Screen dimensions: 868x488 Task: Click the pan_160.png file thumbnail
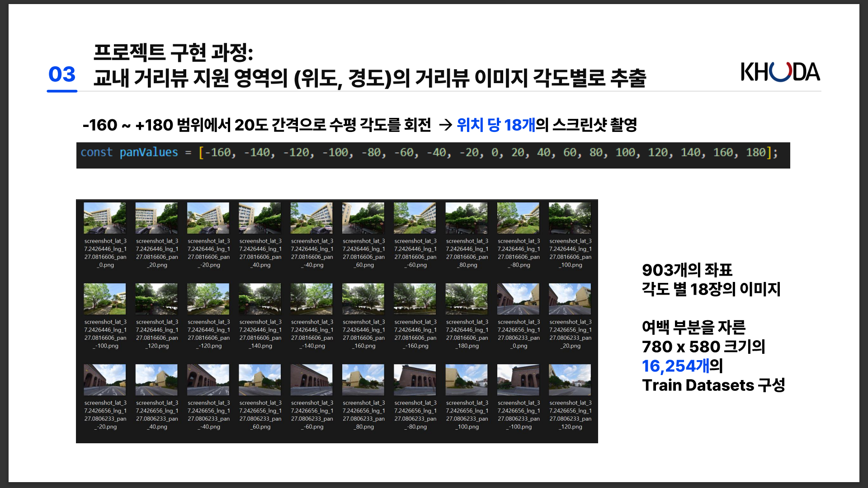(363, 299)
